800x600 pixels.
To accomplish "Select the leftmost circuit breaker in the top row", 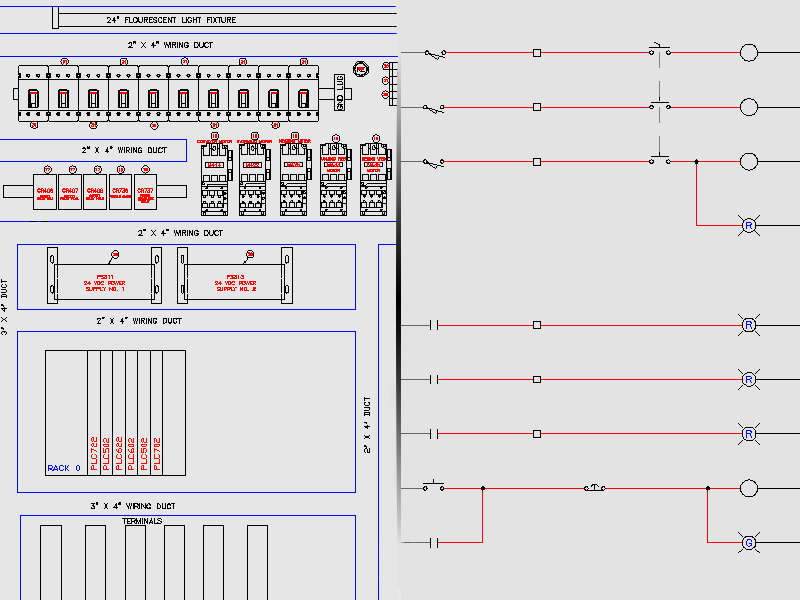I will pos(32,97).
